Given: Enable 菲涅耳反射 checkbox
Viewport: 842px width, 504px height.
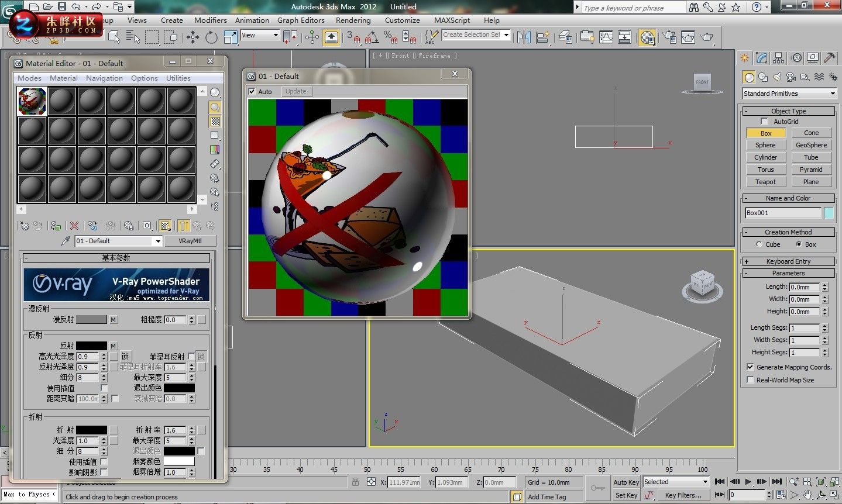Looking at the screenshot, I should coord(191,357).
